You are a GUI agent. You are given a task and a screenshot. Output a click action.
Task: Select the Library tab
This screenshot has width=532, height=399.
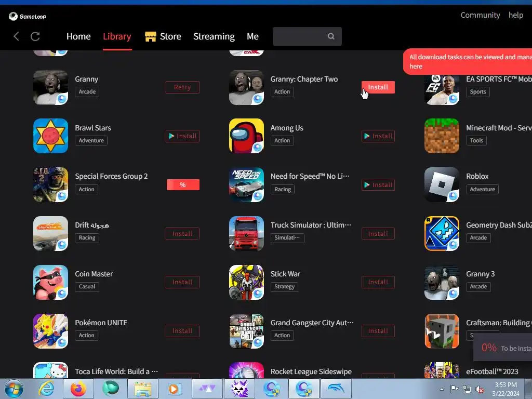(x=117, y=36)
